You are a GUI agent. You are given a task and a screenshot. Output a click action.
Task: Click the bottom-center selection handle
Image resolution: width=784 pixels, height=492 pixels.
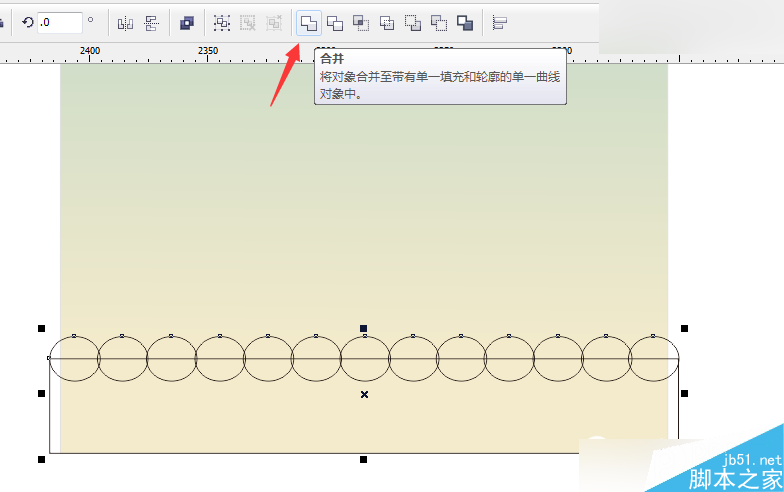pos(364,459)
